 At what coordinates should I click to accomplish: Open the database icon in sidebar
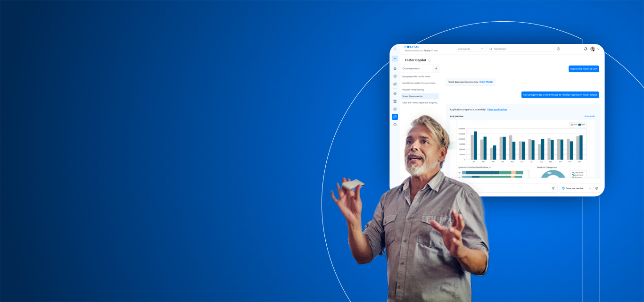(x=395, y=76)
